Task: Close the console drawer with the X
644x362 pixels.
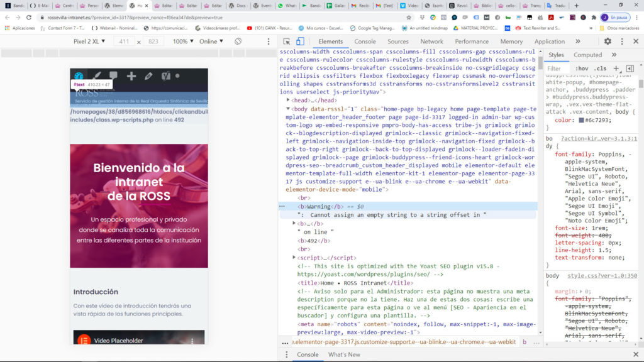Action: click(636, 354)
